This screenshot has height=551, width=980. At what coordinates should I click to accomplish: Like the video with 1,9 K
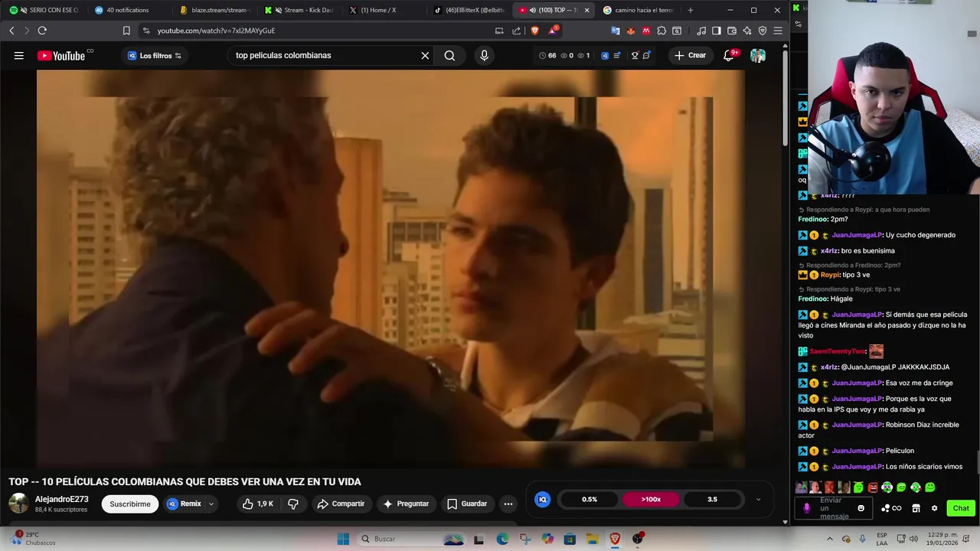coord(257,504)
